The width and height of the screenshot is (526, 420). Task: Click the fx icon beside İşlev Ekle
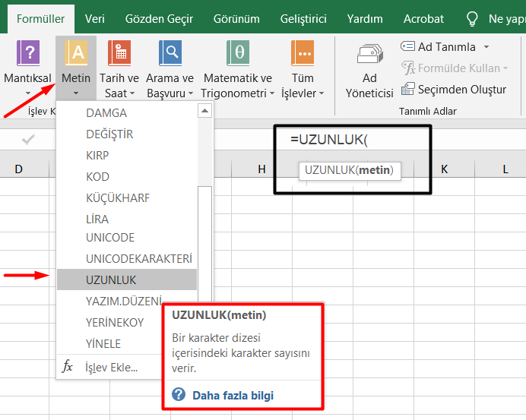68,366
